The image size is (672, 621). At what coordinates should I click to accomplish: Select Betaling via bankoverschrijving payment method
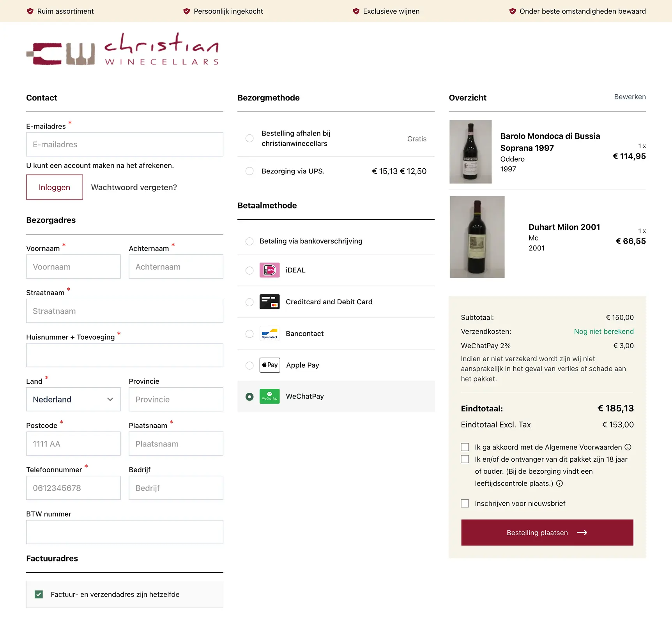(249, 242)
